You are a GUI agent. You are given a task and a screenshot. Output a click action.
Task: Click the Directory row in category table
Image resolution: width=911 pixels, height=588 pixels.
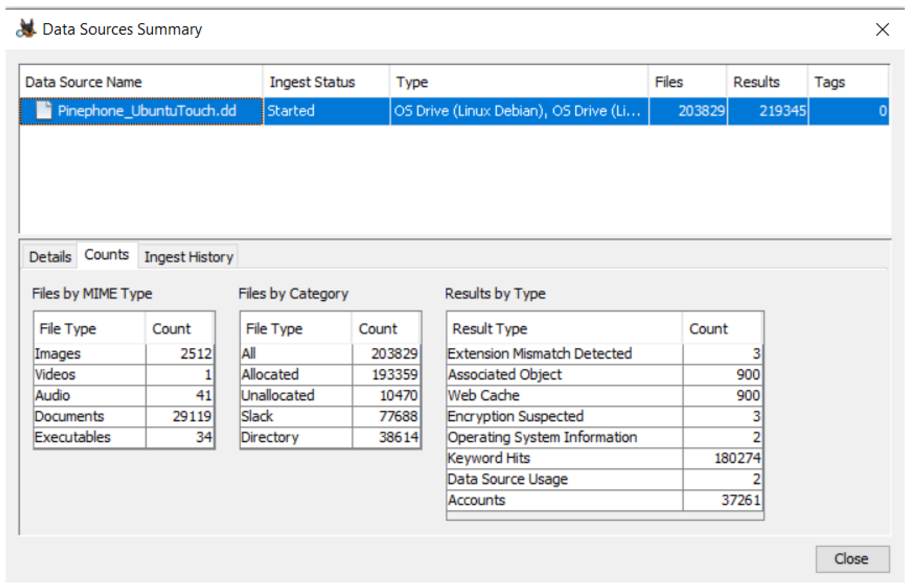pyautogui.click(x=331, y=437)
